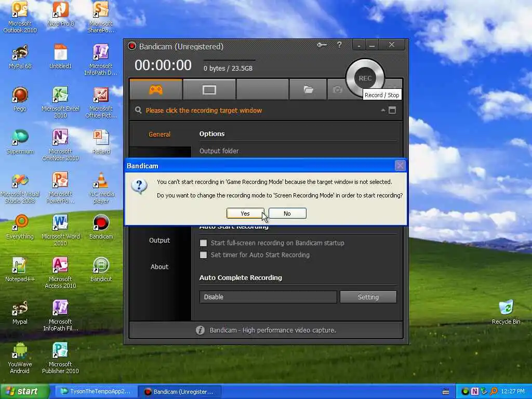Click OneNote tray icon in taskbar
The width and height of the screenshot is (532, 399).
pyautogui.click(x=475, y=392)
